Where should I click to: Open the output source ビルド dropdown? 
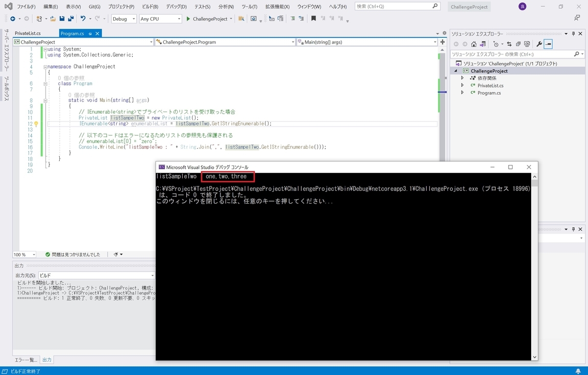[x=97, y=275]
